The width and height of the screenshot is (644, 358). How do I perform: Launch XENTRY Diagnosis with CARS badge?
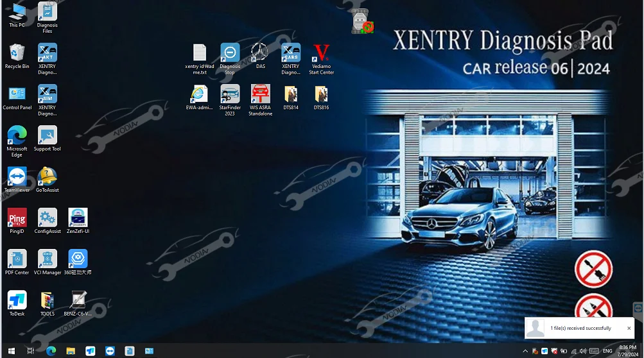291,59
